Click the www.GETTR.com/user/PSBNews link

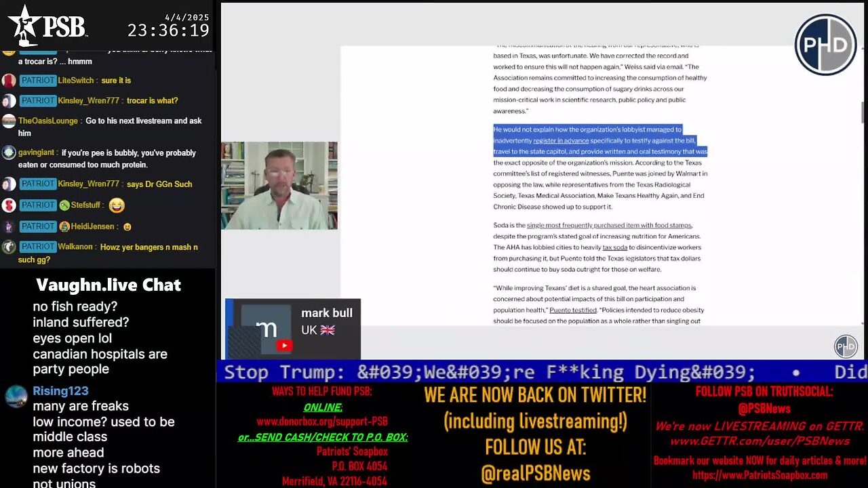point(759,441)
